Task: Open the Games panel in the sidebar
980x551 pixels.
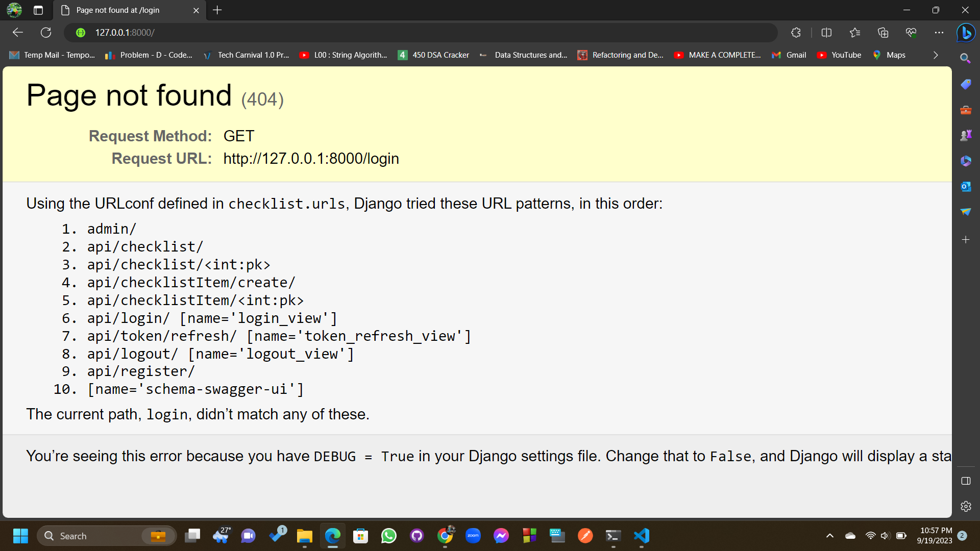Action: tap(965, 135)
